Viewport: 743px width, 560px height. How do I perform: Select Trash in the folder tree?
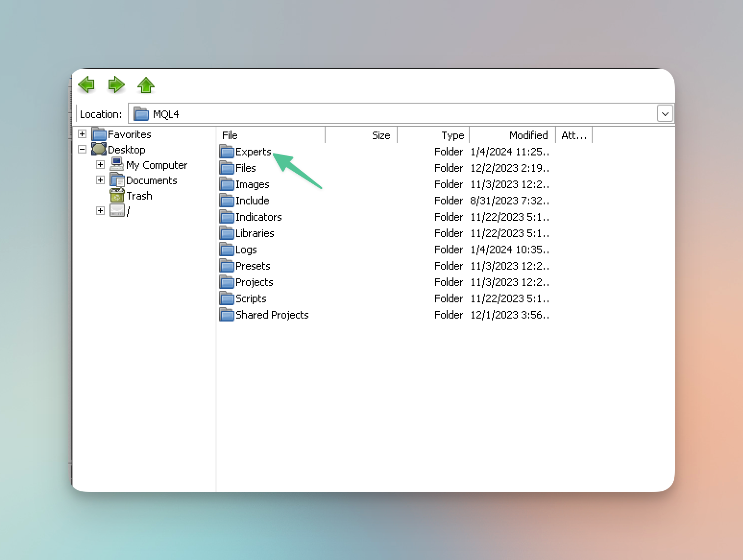[139, 196]
